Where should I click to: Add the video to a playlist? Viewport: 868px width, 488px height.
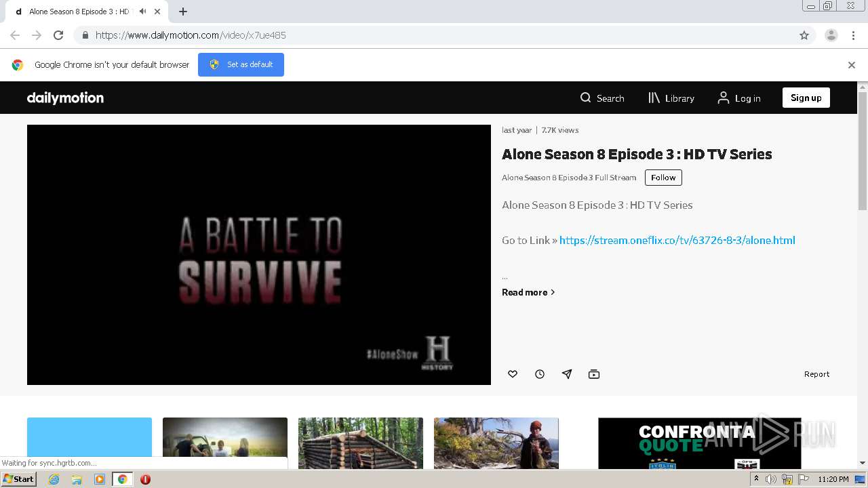[594, 374]
